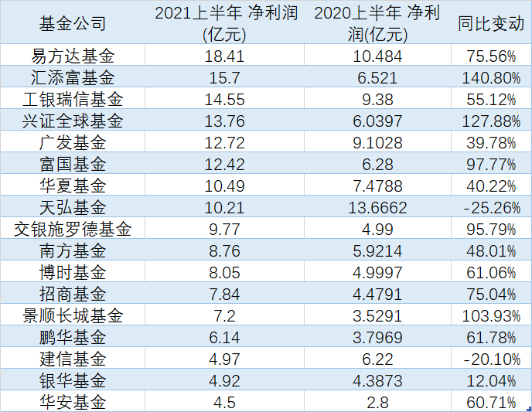The height and width of the screenshot is (412, 532).
Task: Click the 富国基金 cell
Action: click(x=73, y=163)
